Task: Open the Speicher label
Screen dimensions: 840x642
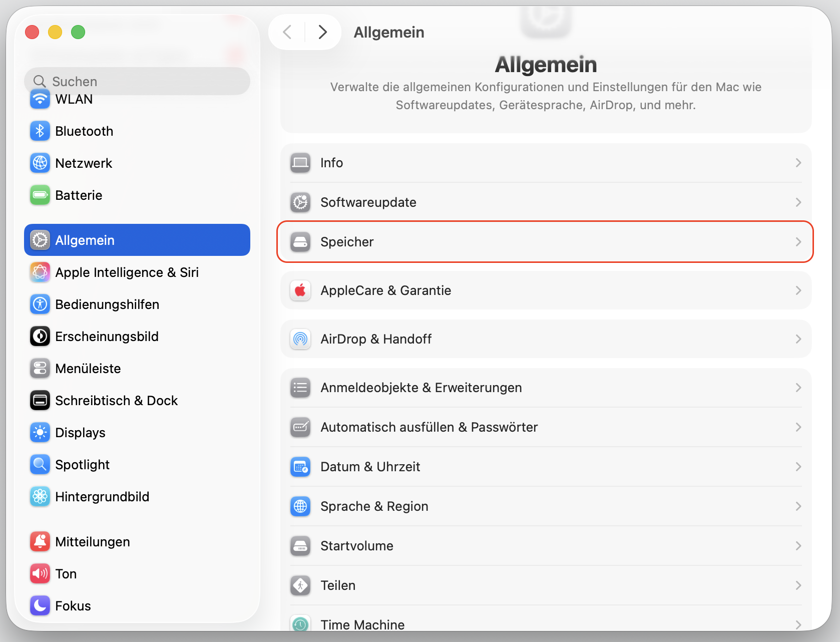Action: (347, 242)
